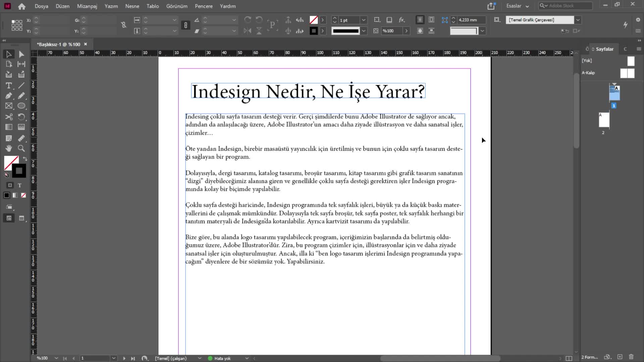Open the Dosya menu
Image resolution: width=644 pixels, height=362 pixels.
point(42,6)
